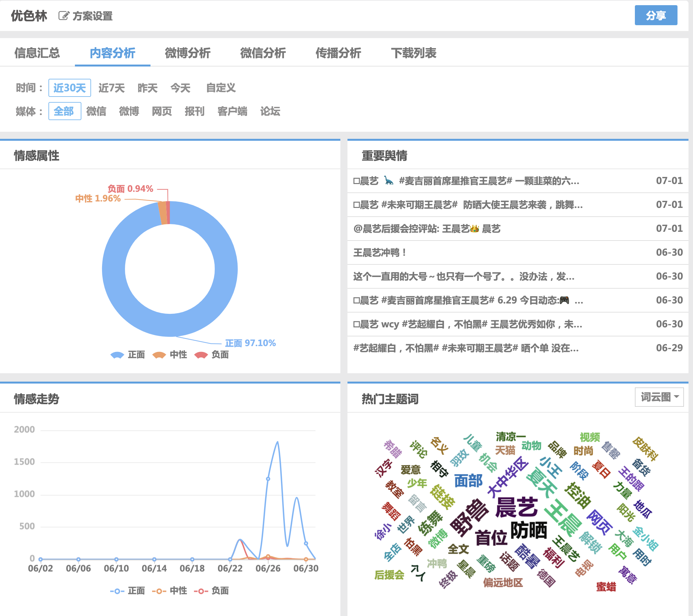This screenshot has height=616, width=693.
Task: Click the 06/30 data point on trend line
Action: (x=306, y=543)
